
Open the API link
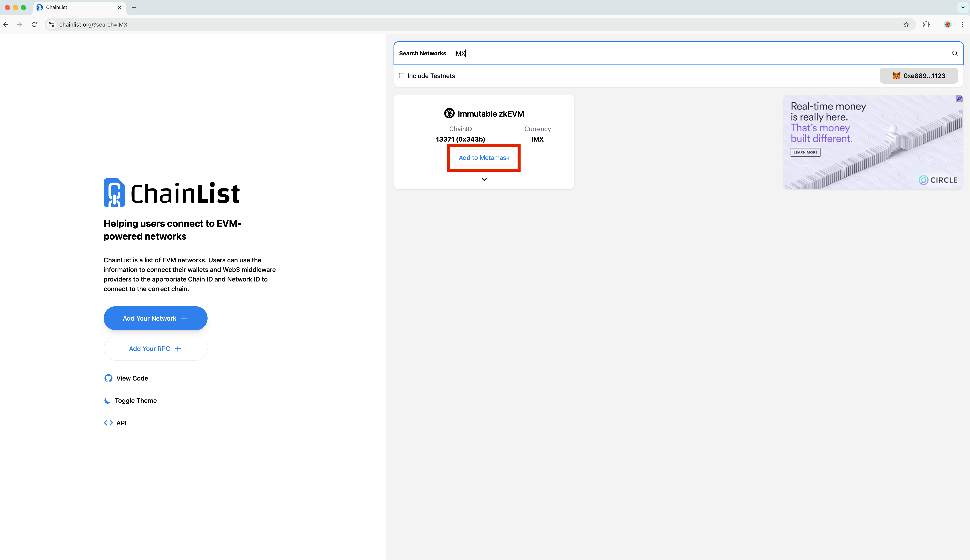tap(115, 423)
